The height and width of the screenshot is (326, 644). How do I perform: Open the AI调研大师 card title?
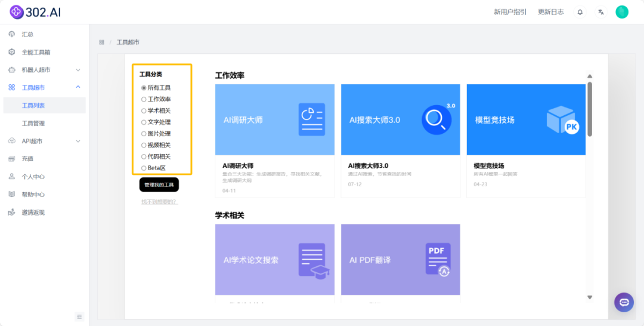tap(238, 165)
